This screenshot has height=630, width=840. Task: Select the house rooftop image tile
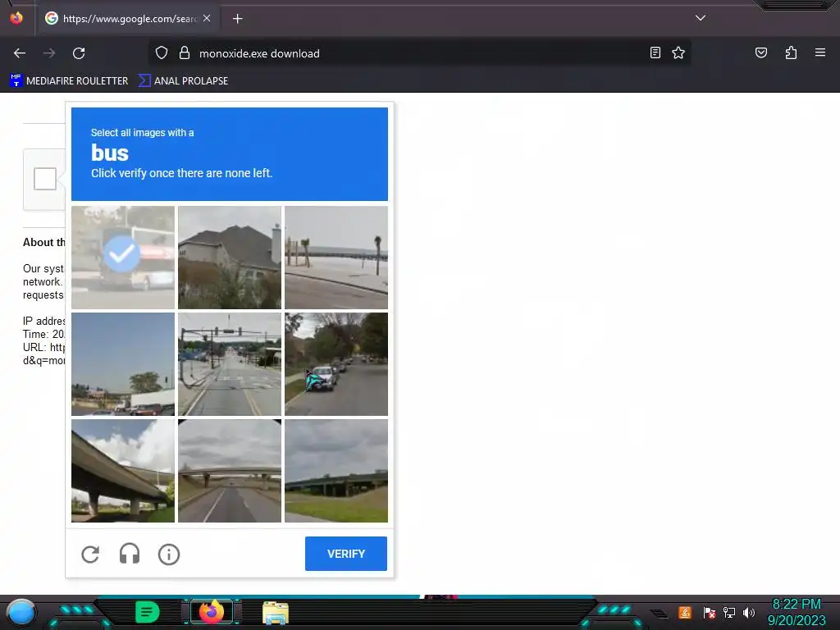[x=230, y=257]
